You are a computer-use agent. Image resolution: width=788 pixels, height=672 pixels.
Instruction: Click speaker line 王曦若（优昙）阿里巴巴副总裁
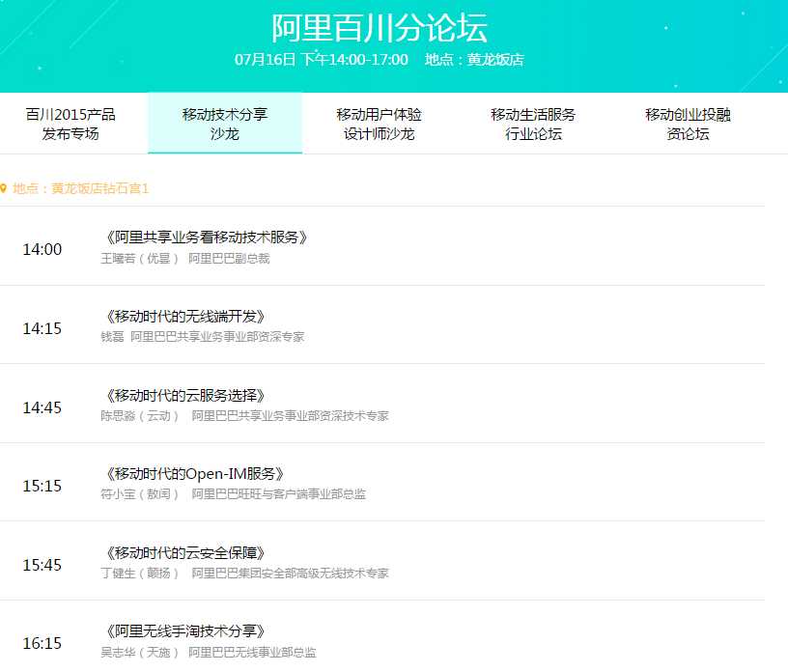pos(185,259)
